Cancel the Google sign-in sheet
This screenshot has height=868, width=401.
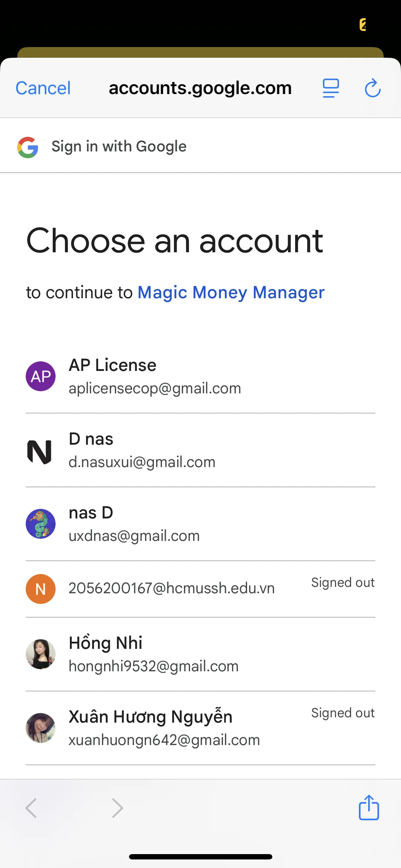43,88
